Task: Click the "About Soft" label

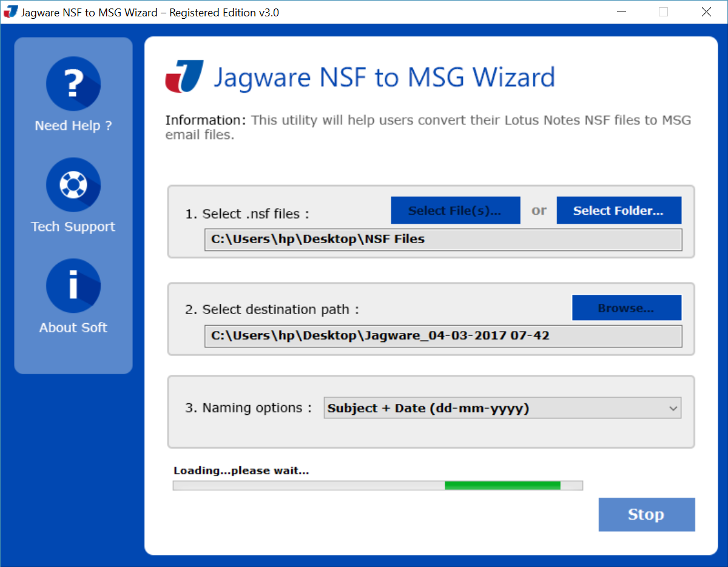Action: (x=73, y=327)
